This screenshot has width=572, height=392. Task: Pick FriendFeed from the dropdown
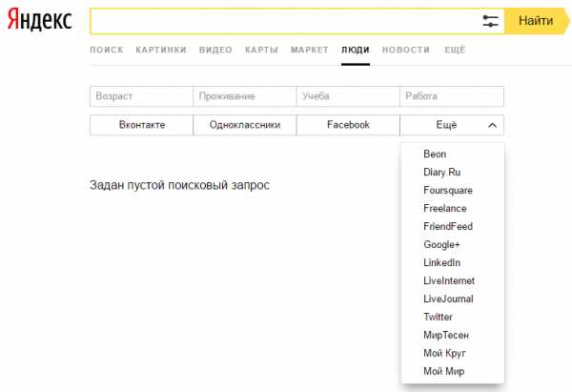click(x=448, y=226)
